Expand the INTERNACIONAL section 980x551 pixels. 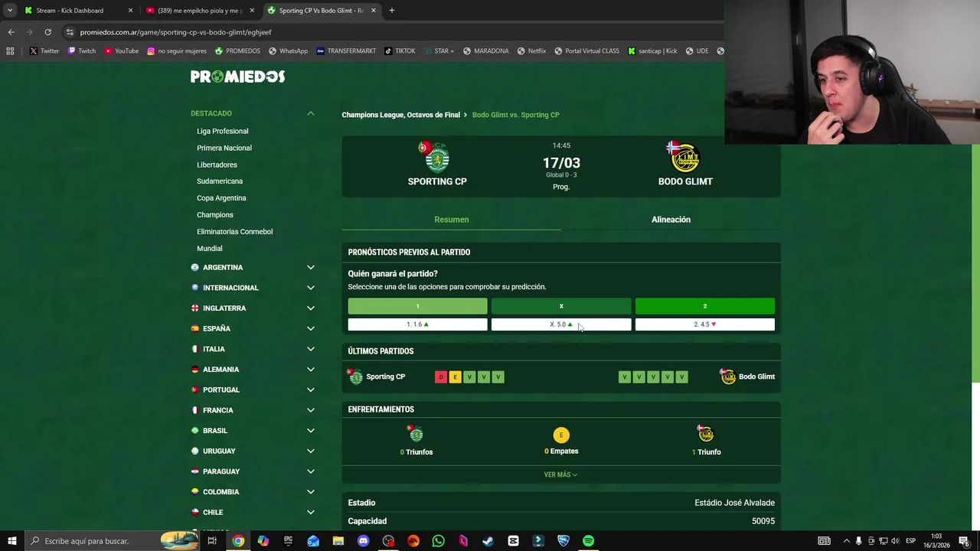tap(311, 288)
